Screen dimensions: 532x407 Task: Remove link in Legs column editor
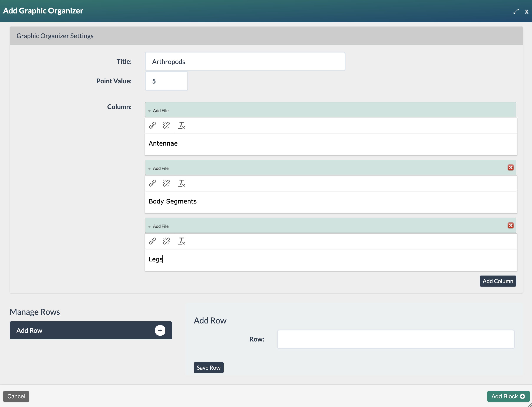coord(166,241)
